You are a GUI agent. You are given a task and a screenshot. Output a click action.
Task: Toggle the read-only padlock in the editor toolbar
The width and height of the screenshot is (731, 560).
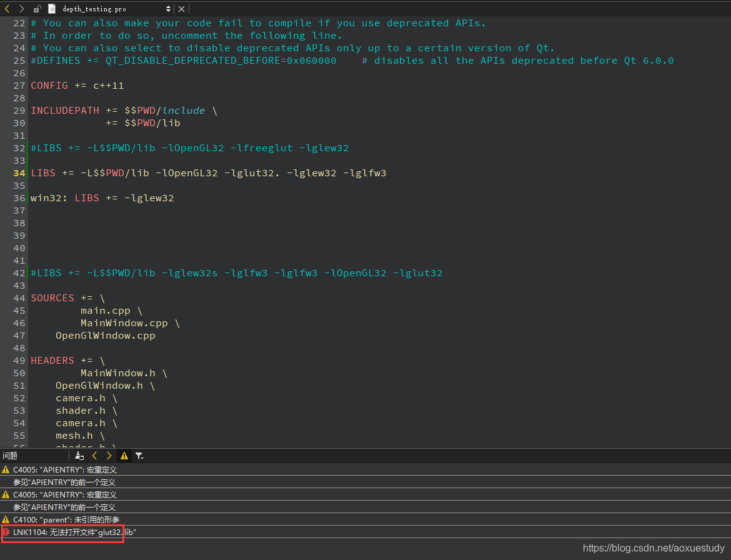click(37, 9)
